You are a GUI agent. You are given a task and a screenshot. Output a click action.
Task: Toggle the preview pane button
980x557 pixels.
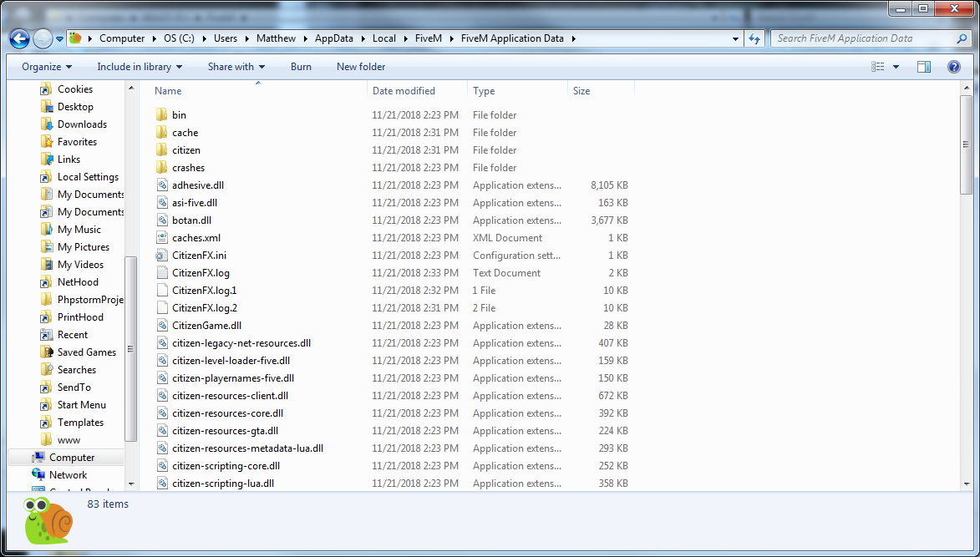tap(924, 67)
